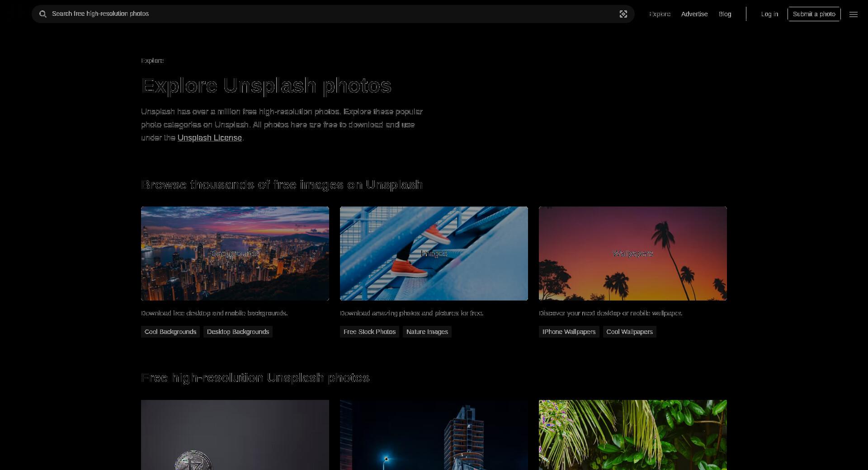Open the green palm leaves photo
Image resolution: width=868 pixels, height=470 pixels.
pos(633,435)
